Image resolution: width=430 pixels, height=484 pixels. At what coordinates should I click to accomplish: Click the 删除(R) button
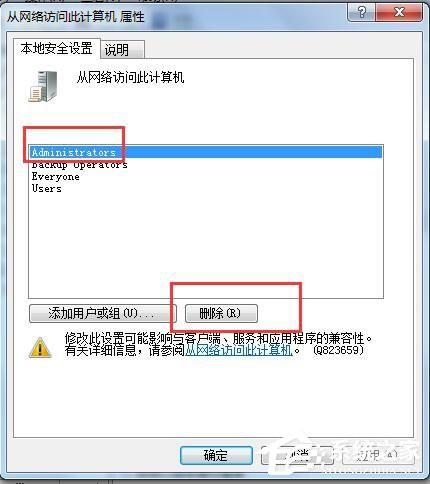[x=221, y=313]
